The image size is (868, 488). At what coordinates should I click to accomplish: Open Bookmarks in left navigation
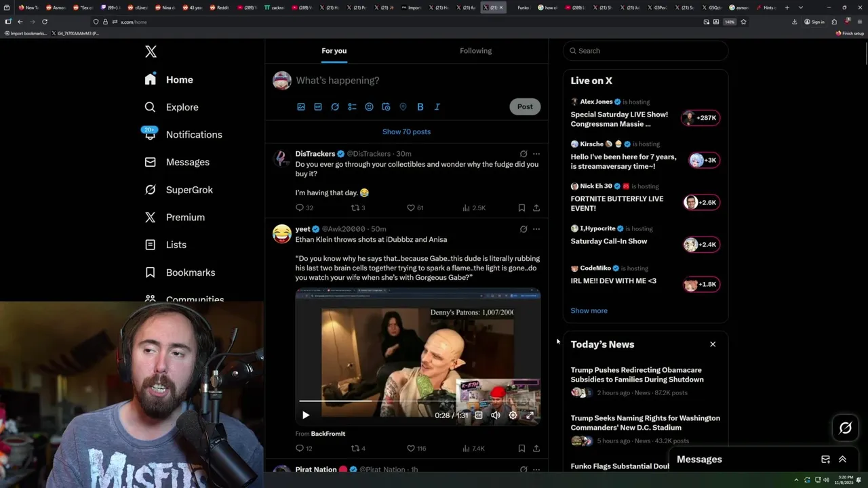tap(180, 272)
